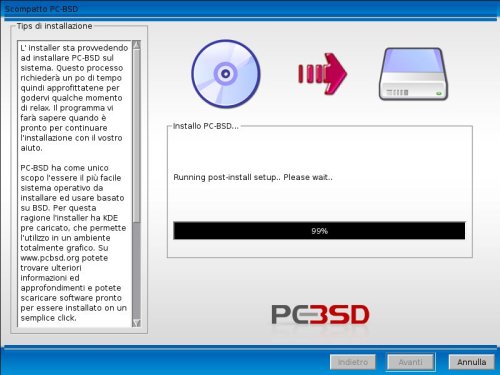Click the Annulla button

471,362
